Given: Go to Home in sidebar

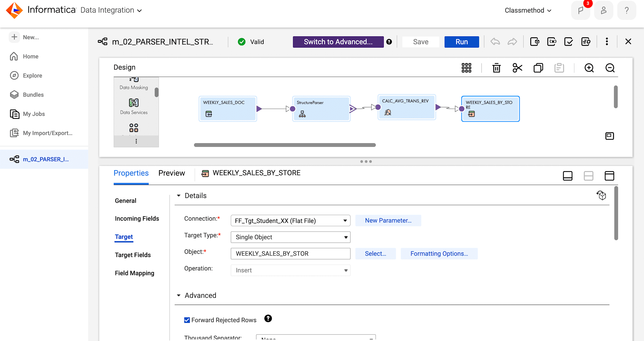Looking at the screenshot, I should click(24, 56).
